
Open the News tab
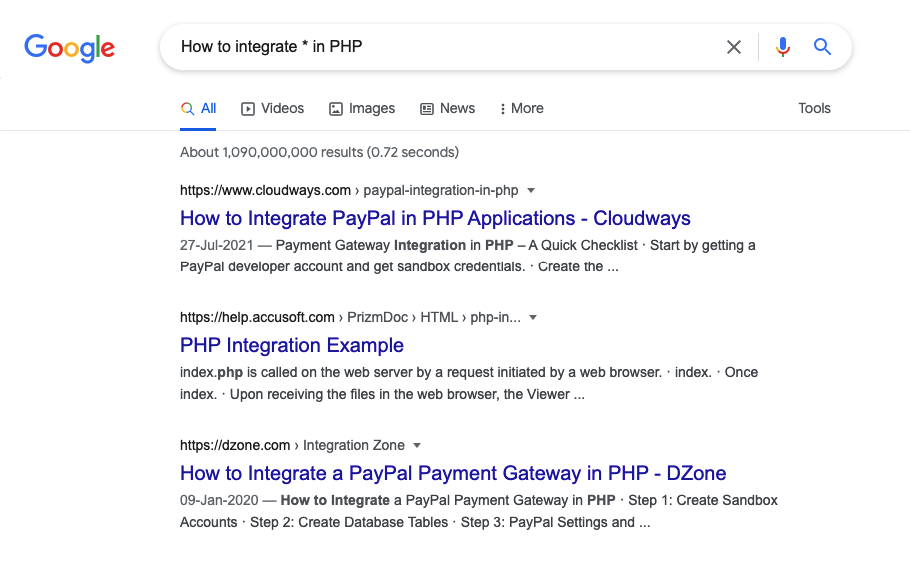[447, 109]
